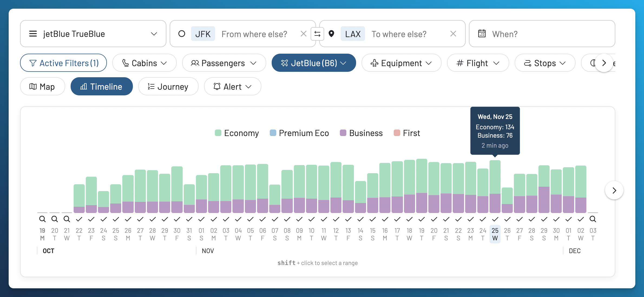Open the JetBlue (B6) airline filter
Screen dimensions: 644x297
314,63
